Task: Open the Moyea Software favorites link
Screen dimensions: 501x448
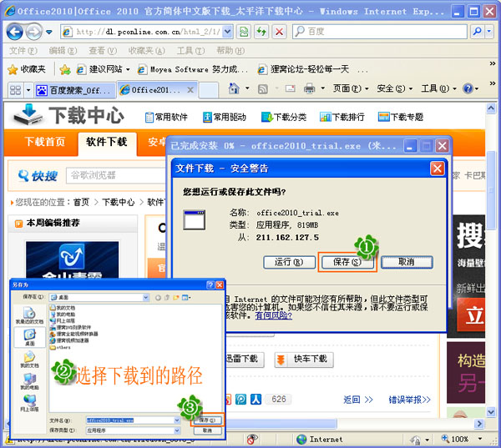Action: 193,69
